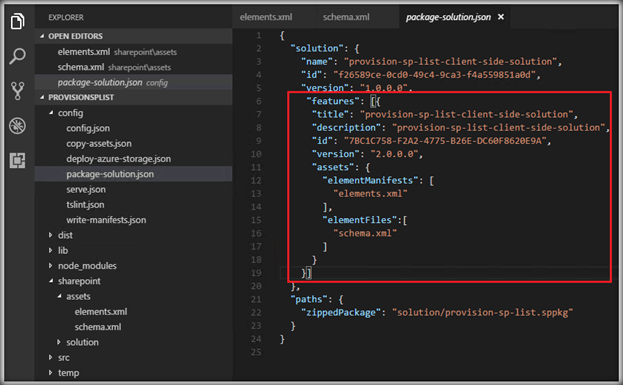Click the "zippedPackage" key on line 22

[341, 313]
